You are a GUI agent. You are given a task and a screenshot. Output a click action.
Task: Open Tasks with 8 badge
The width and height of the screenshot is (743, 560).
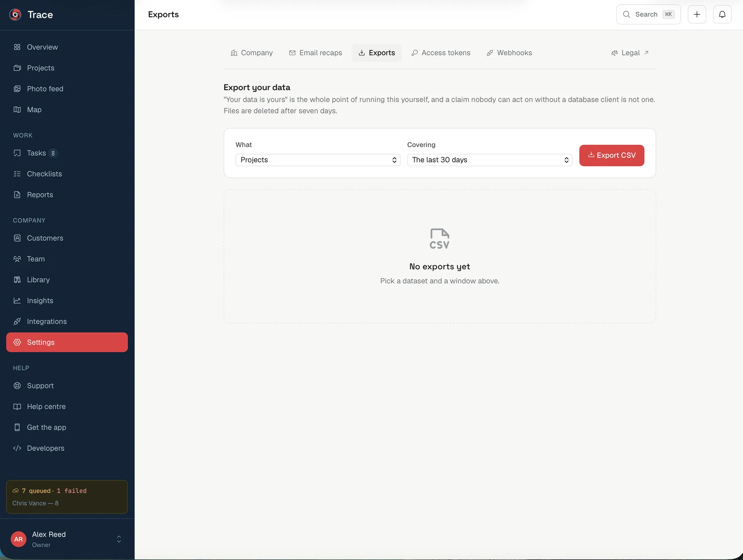tap(67, 154)
